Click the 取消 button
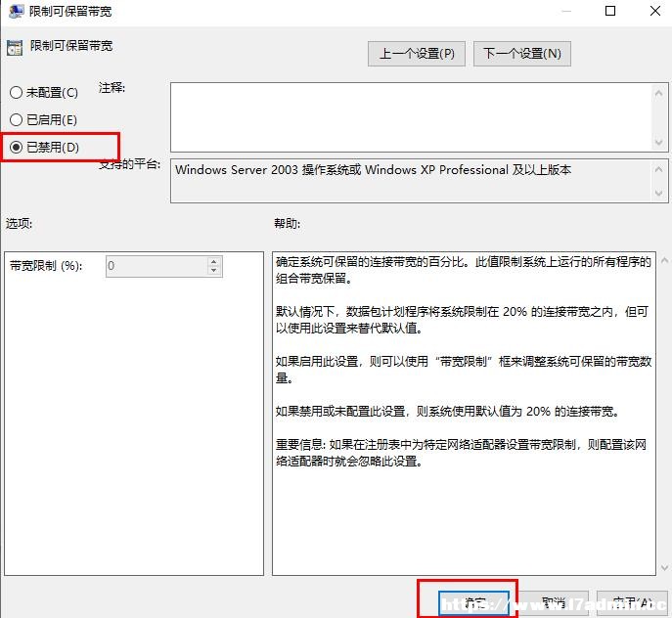The image size is (672, 618). coord(554,603)
